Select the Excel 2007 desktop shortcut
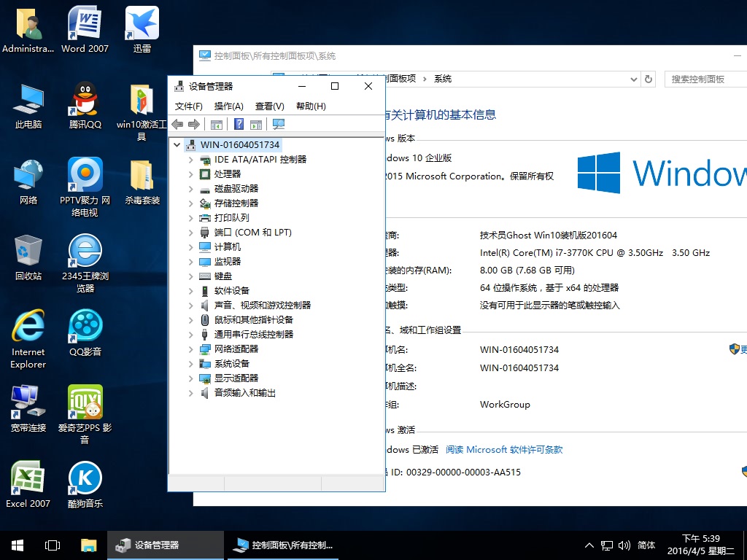 pyautogui.click(x=28, y=484)
